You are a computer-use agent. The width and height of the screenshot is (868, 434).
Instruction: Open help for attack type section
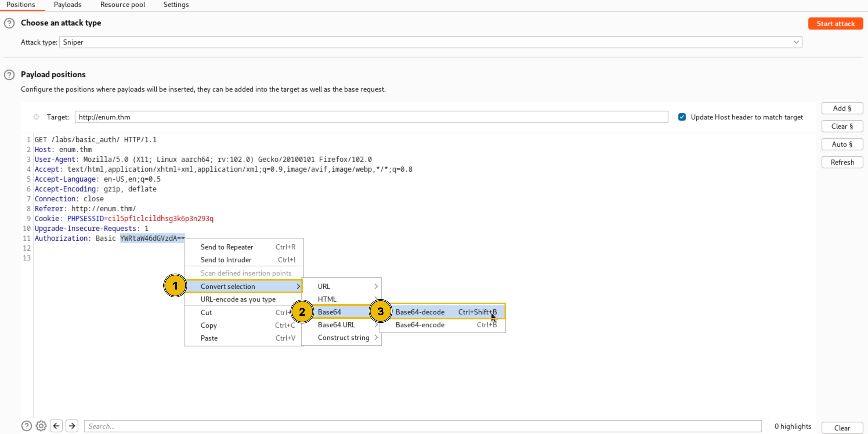[9, 23]
